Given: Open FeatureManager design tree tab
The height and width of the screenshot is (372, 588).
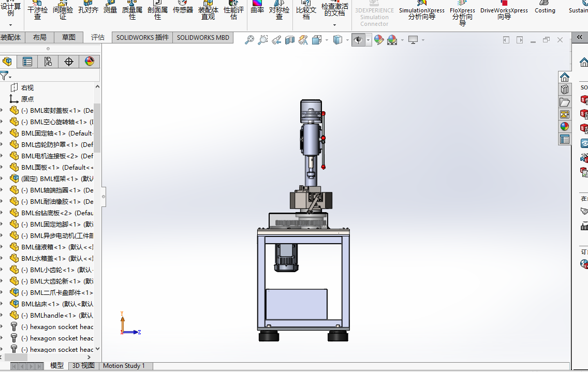Looking at the screenshot, I should coord(7,62).
